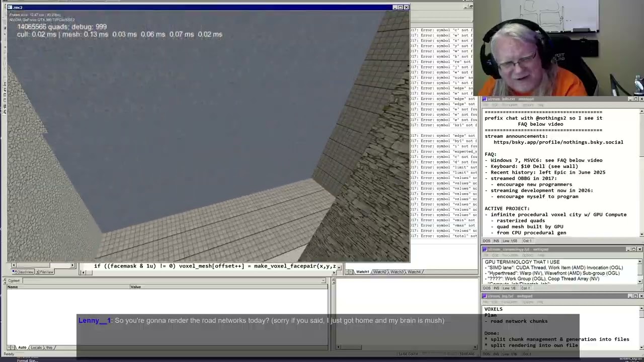Click the bsky.app profile URL text

pyautogui.click(x=558, y=142)
